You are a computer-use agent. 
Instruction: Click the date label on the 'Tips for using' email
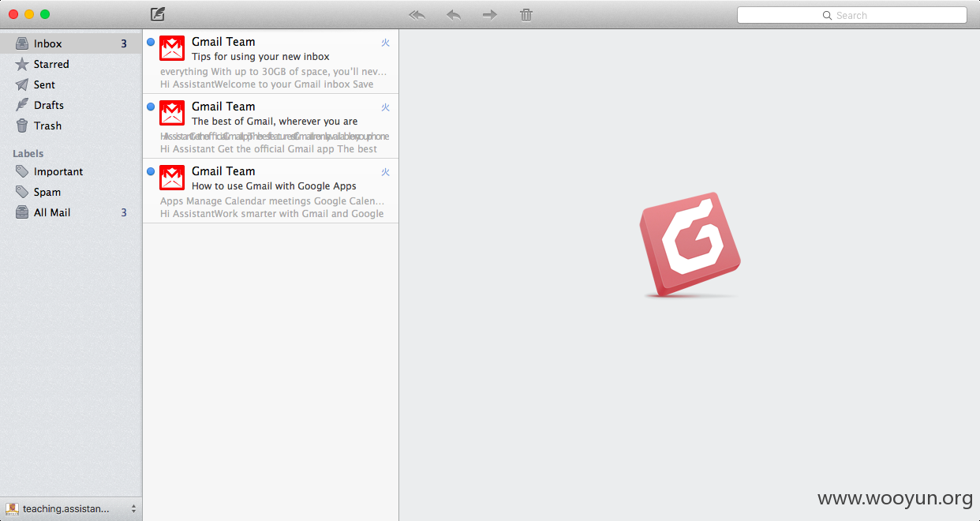click(x=386, y=43)
